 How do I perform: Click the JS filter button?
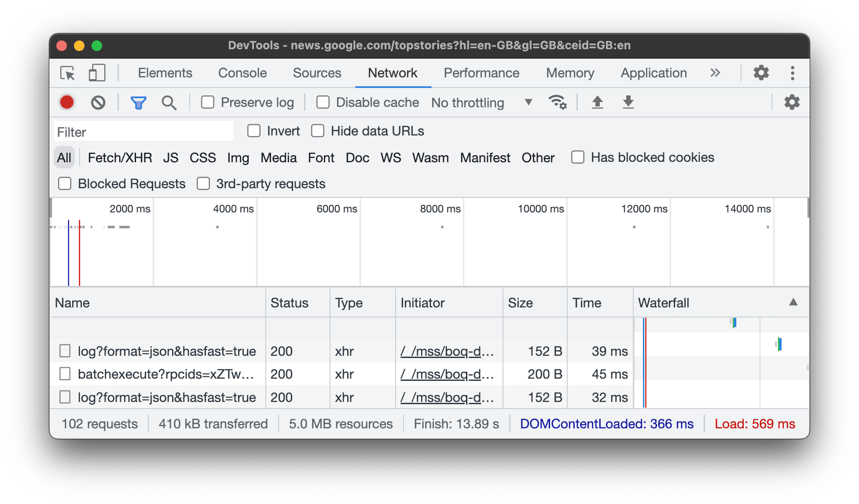(170, 157)
